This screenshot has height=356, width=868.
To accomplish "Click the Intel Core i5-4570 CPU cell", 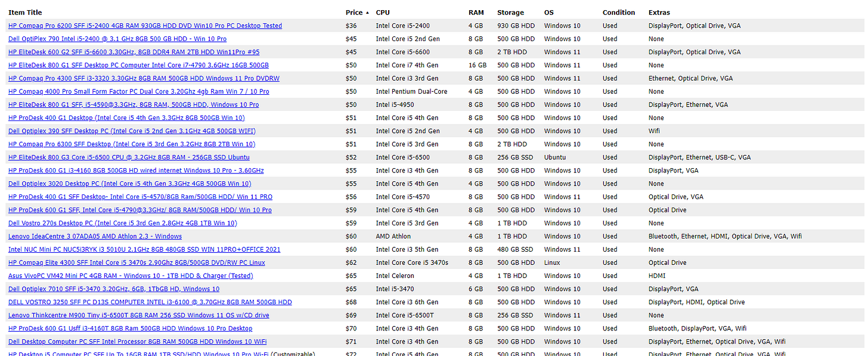I will pyautogui.click(x=402, y=197).
